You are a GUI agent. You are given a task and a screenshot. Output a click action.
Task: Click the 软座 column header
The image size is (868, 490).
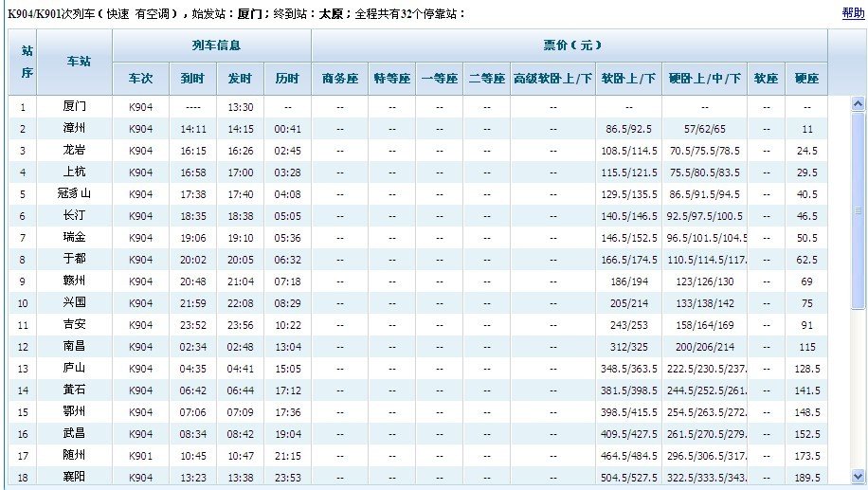pos(767,79)
